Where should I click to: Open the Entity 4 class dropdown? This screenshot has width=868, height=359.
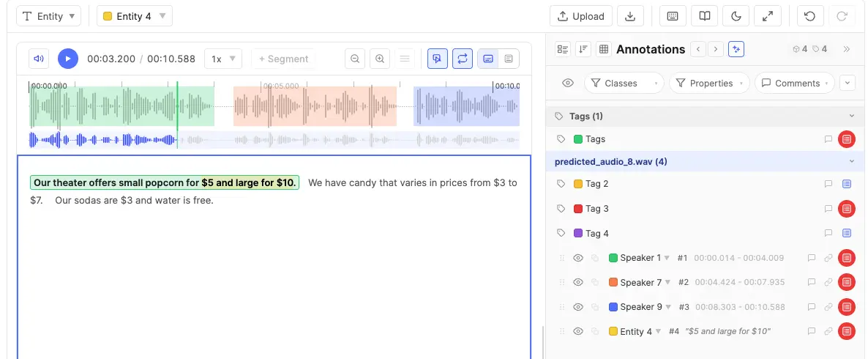(135, 16)
